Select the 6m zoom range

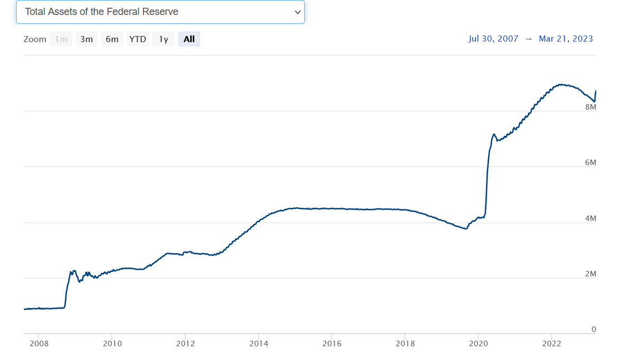click(x=112, y=39)
